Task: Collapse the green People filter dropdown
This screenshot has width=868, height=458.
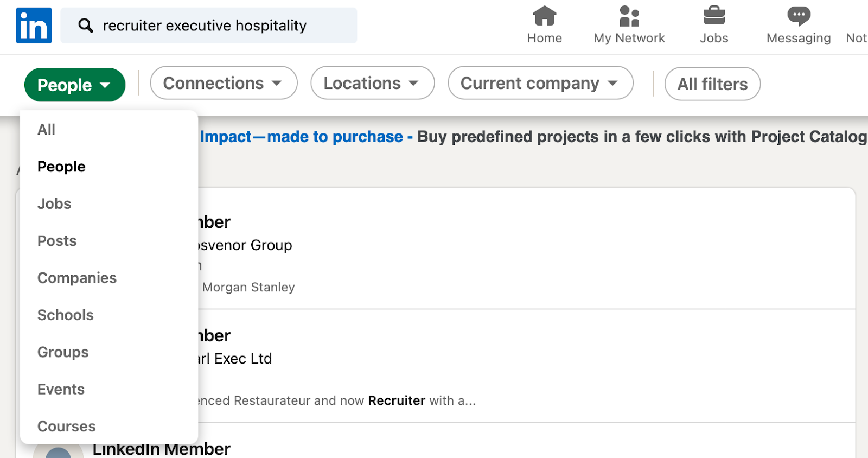Action: [x=75, y=85]
